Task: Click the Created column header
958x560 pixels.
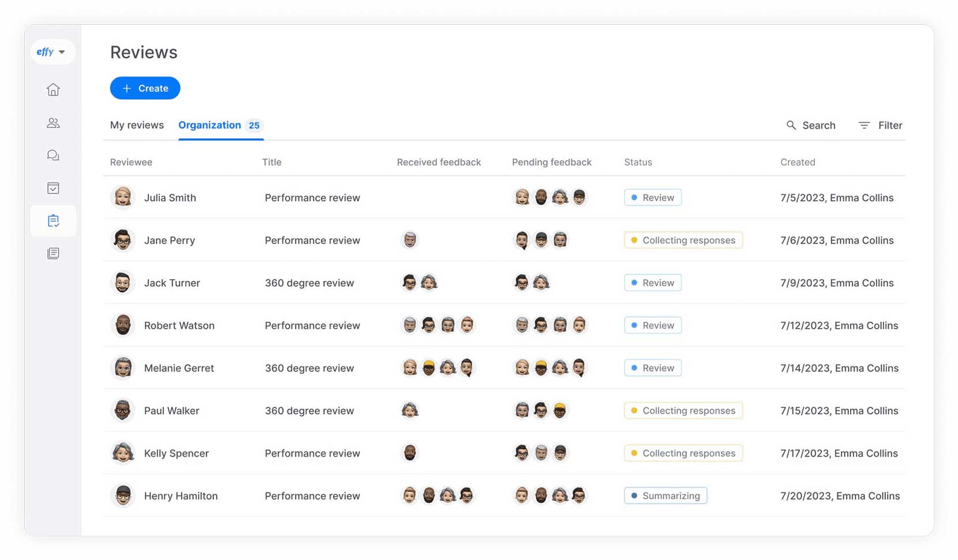Action: [798, 162]
